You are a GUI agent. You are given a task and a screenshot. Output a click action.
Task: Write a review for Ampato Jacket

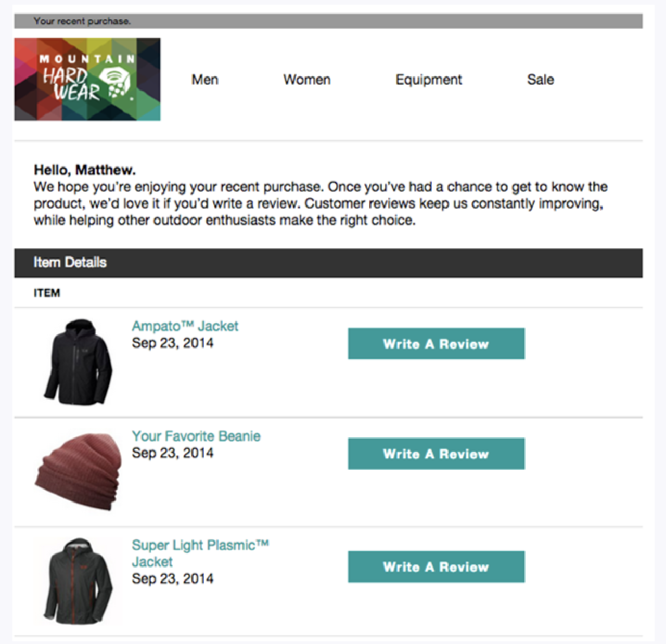[436, 344]
